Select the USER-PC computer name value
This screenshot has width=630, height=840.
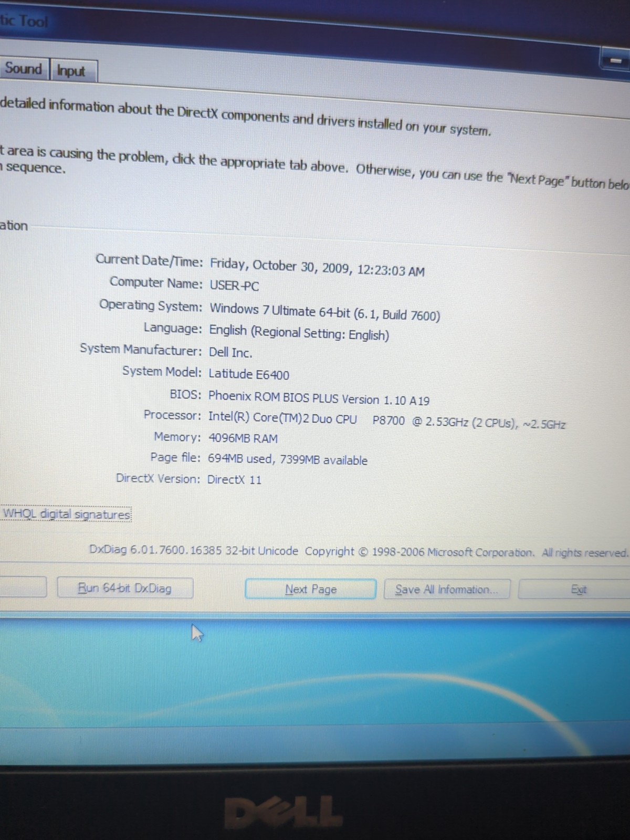(x=234, y=286)
